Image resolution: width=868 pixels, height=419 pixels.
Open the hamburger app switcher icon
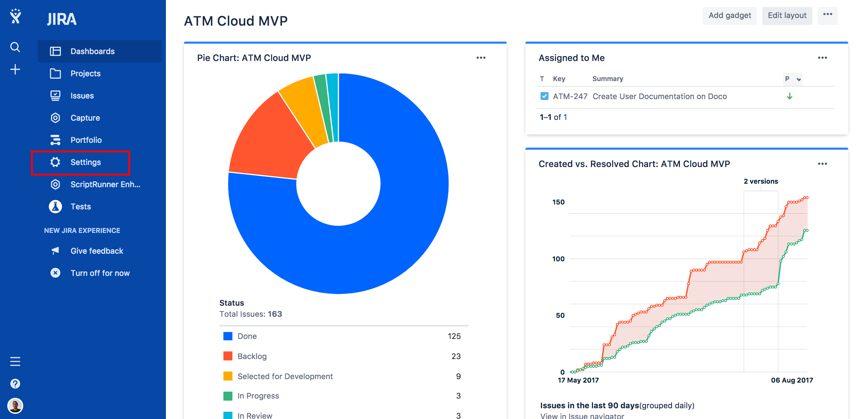(15, 361)
